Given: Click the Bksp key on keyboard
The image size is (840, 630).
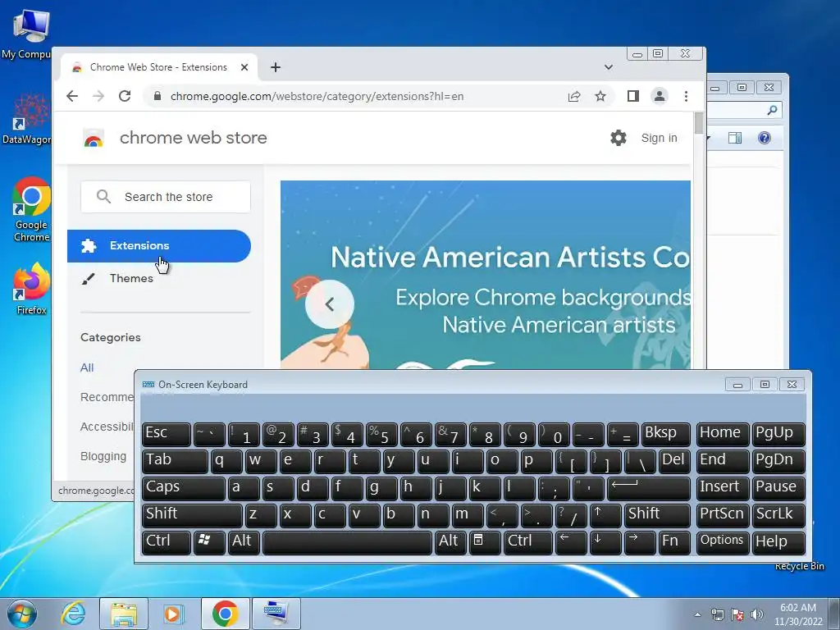Looking at the screenshot, I should [665, 433].
